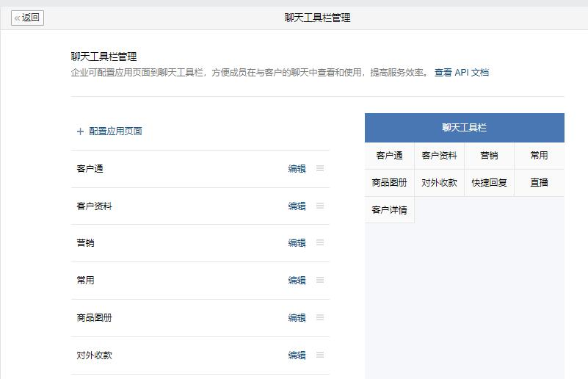Edit the 商品图册 row
This screenshot has height=379, width=588.
point(297,318)
